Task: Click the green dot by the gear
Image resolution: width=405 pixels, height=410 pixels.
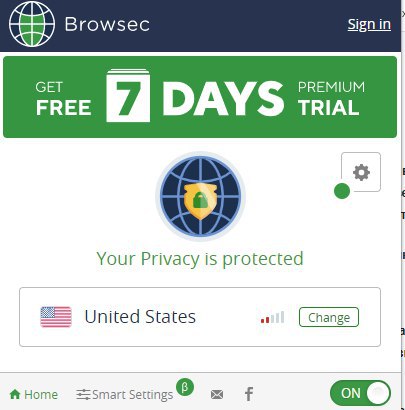Action: pyautogui.click(x=342, y=191)
